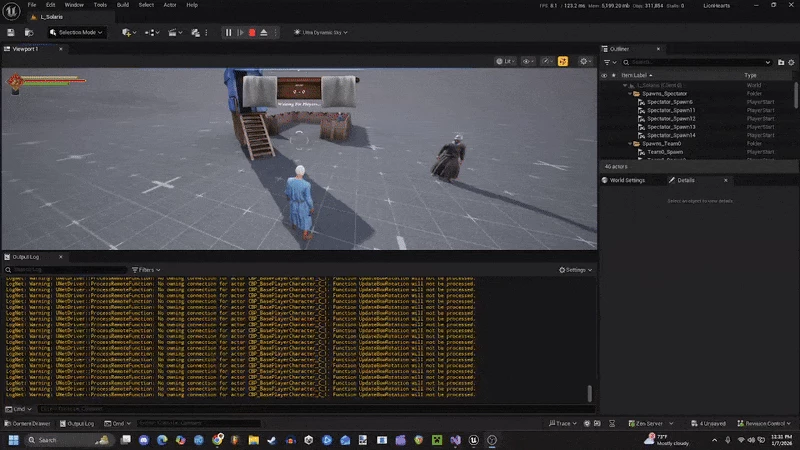Open the viewport settings gear menu
800x450 pixels.
click(x=585, y=61)
